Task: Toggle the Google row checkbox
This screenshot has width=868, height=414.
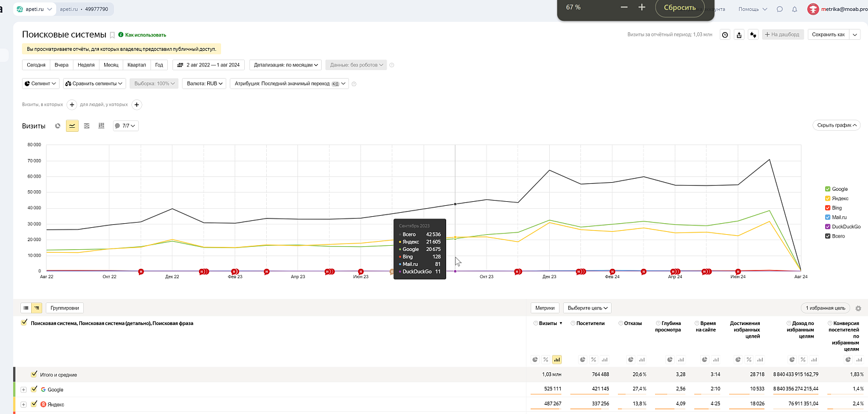Action: point(34,389)
